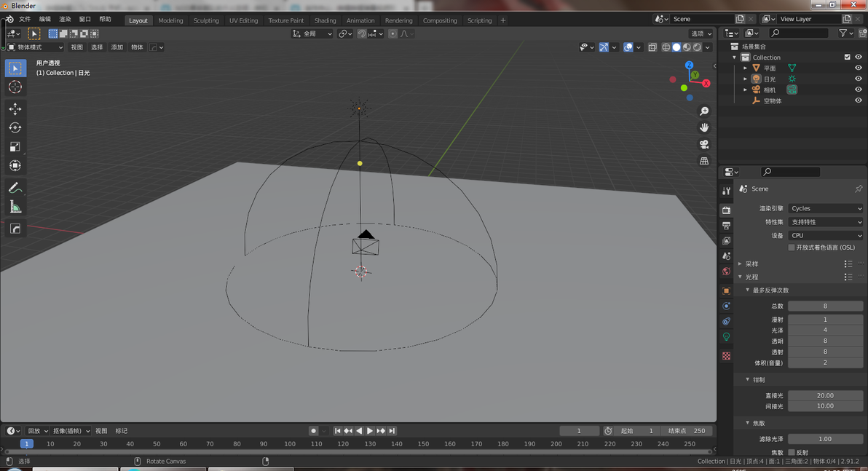Open the 渲染引擎 Cycles dropdown
The image size is (868, 471).
[x=825, y=209]
